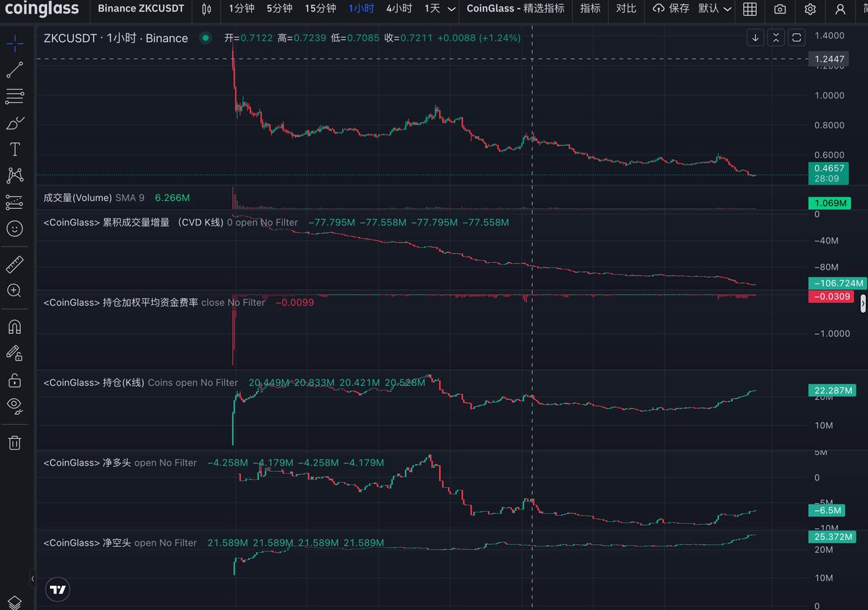Open the emoji and icons tool
Image resolution: width=868 pixels, height=610 pixels.
[14, 228]
